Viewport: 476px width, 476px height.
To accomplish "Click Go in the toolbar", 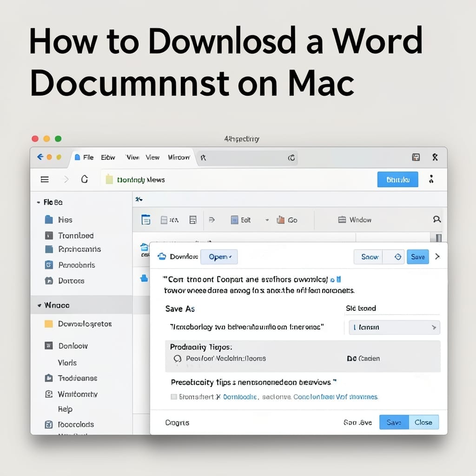I will click(287, 220).
